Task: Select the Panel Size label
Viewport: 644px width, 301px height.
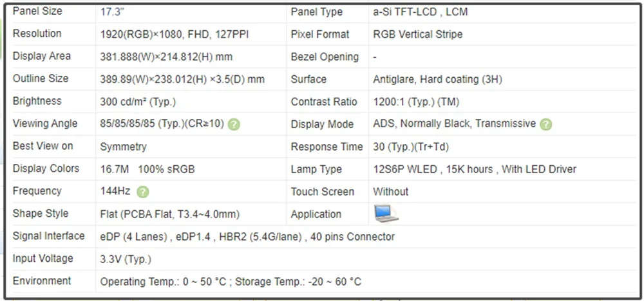Action: 37,12
